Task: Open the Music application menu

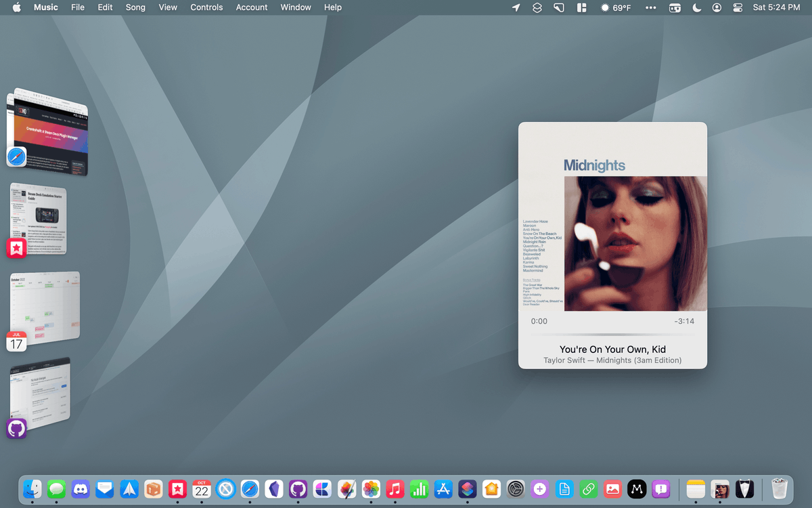Action: pos(46,7)
